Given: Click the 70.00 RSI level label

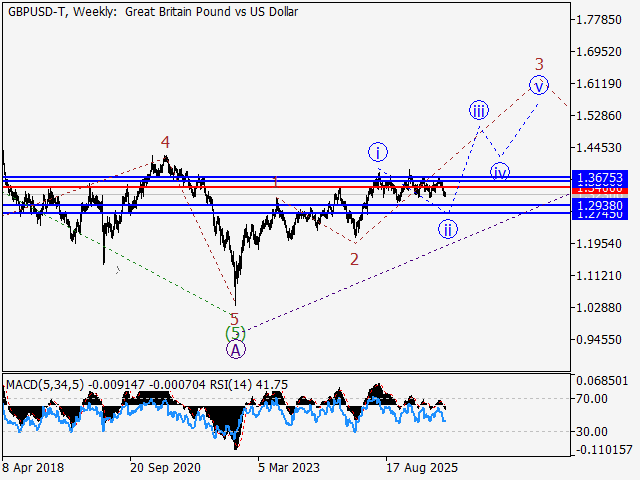Looking at the screenshot, I should pyautogui.click(x=591, y=398).
